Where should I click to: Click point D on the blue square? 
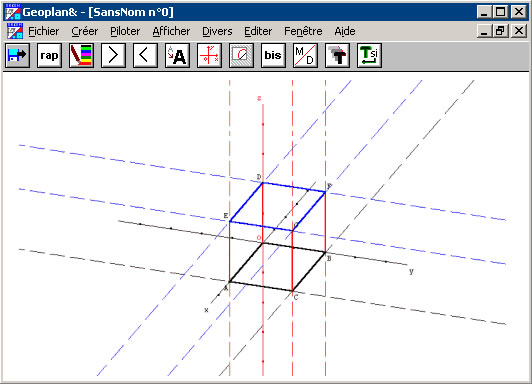(263, 183)
